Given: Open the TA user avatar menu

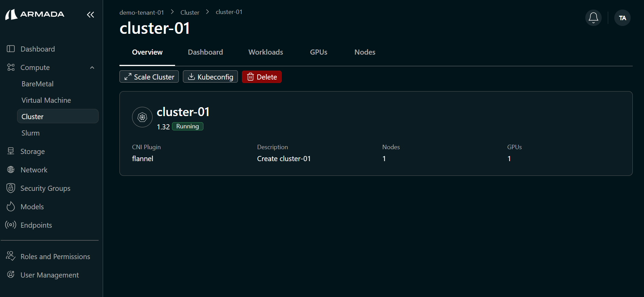Looking at the screenshot, I should [622, 18].
